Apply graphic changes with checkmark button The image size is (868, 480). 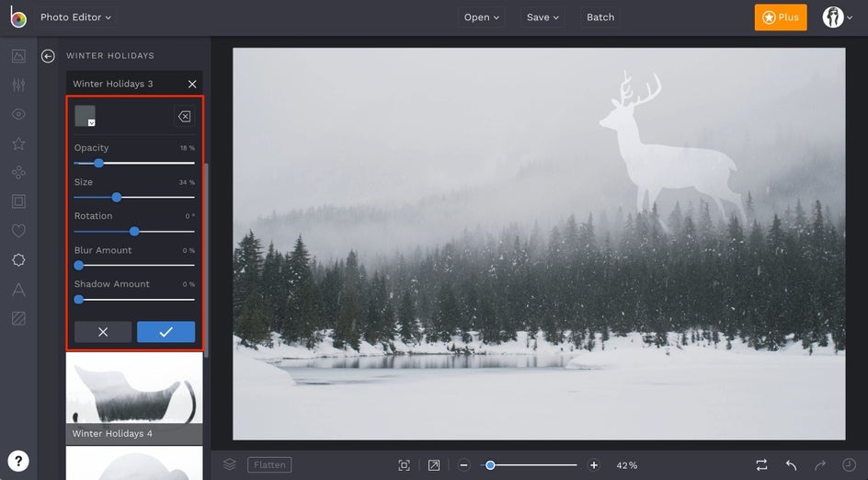click(x=166, y=332)
